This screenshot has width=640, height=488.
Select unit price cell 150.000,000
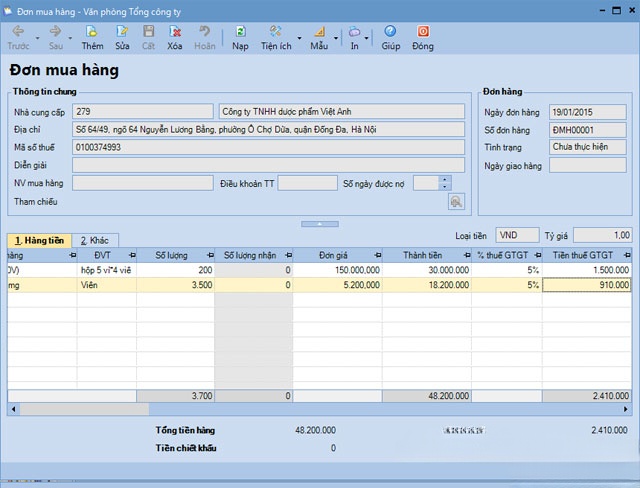338,270
